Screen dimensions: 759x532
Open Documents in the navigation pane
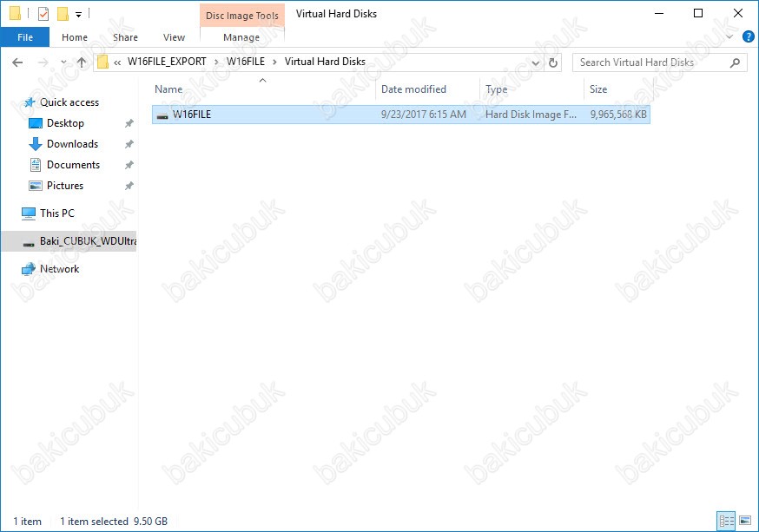tap(73, 164)
